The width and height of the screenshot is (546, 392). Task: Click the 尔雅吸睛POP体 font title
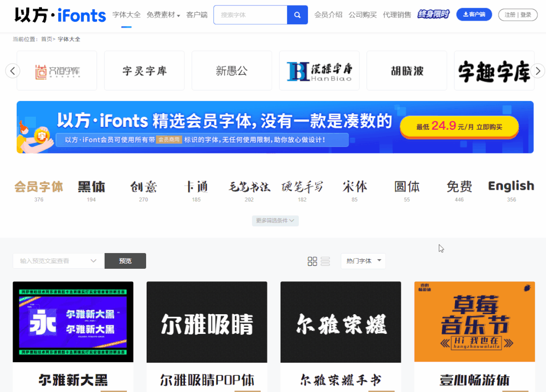point(207,380)
